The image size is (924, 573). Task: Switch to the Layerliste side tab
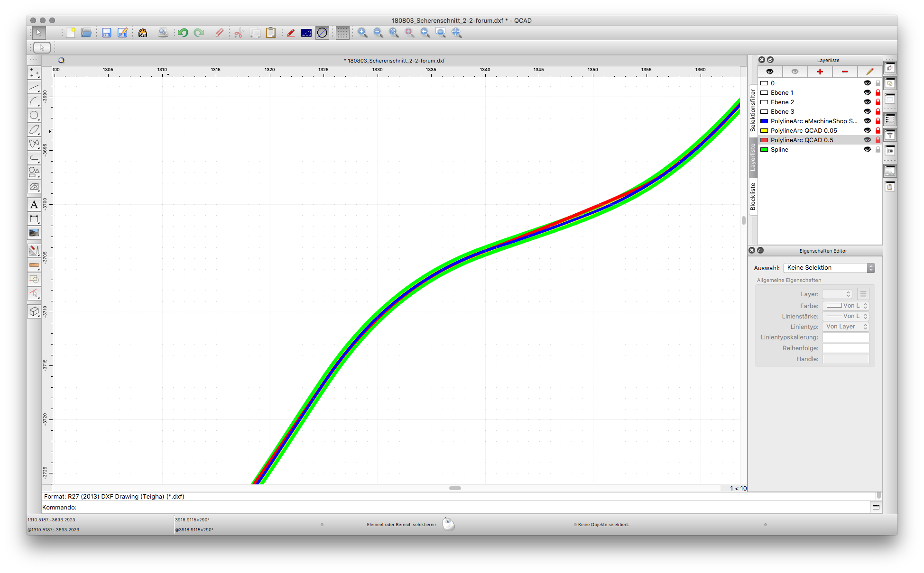point(753,157)
